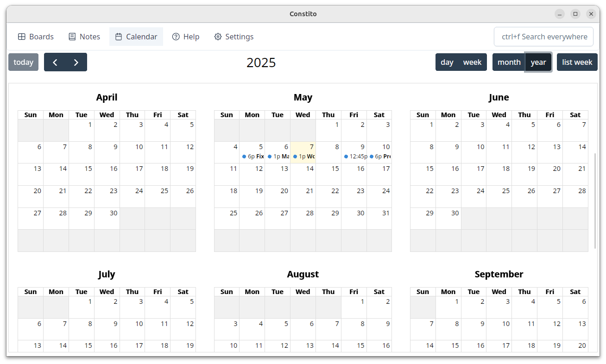Switch to week view

(473, 62)
